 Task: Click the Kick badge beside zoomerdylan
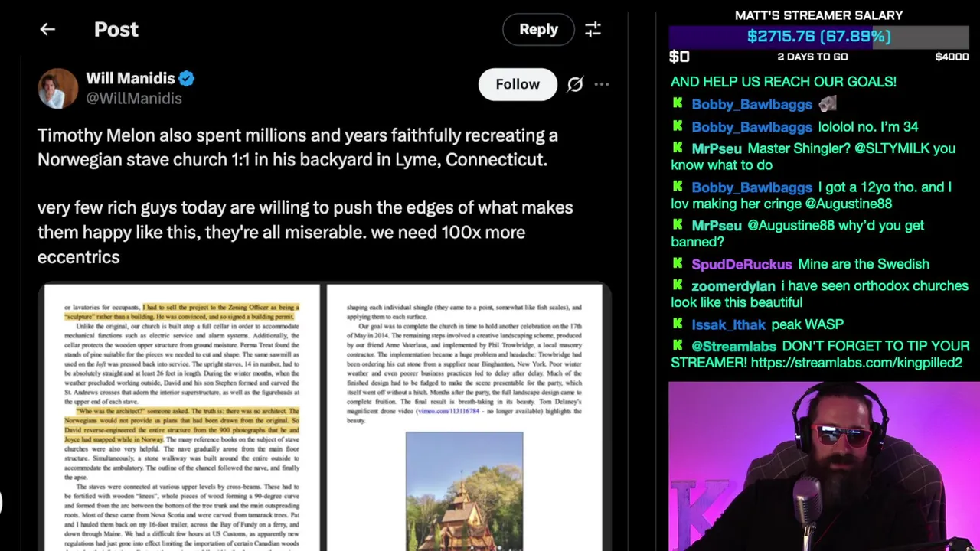pos(678,285)
